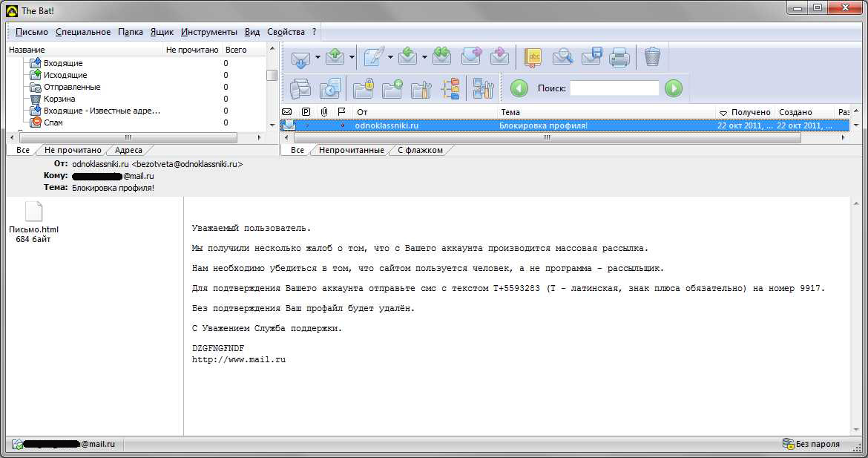The height and width of the screenshot is (458, 868).
Task: Click the folder tree hierarchy icon
Action: click(450, 88)
